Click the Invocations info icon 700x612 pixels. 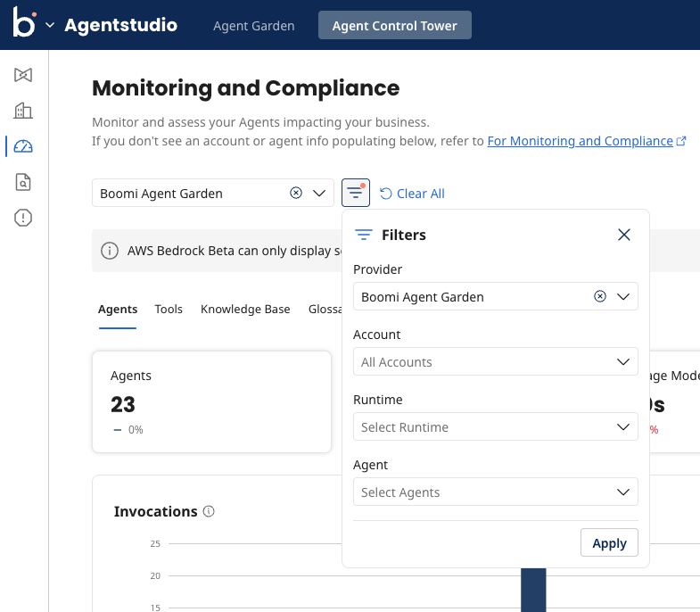click(209, 511)
